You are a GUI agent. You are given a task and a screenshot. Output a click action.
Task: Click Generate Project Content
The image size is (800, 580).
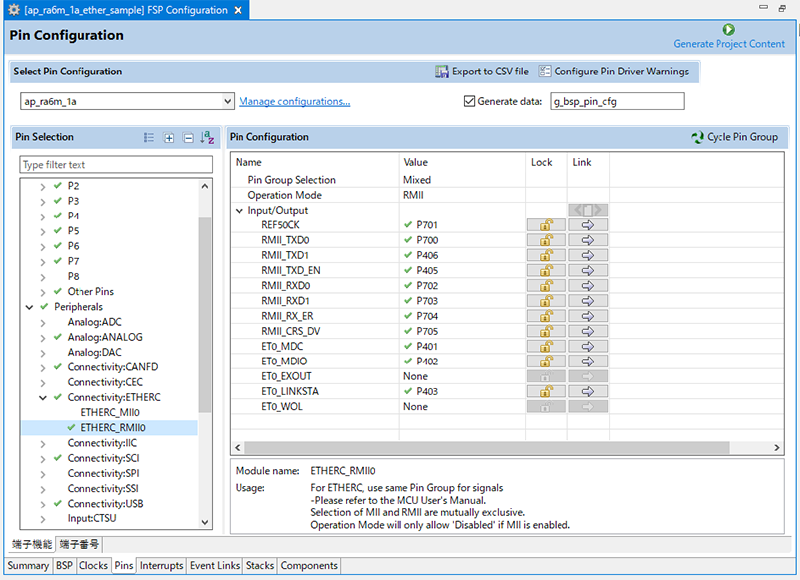pyautogui.click(x=729, y=44)
